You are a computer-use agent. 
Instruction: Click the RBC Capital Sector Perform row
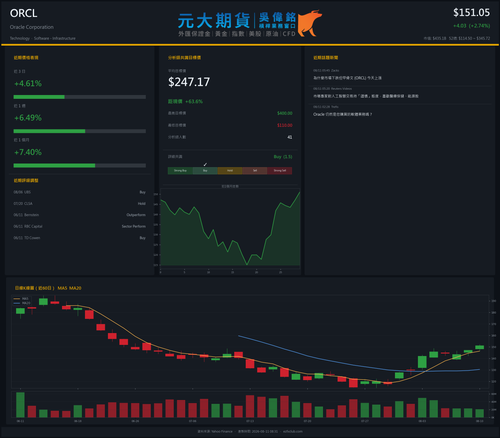point(80,226)
